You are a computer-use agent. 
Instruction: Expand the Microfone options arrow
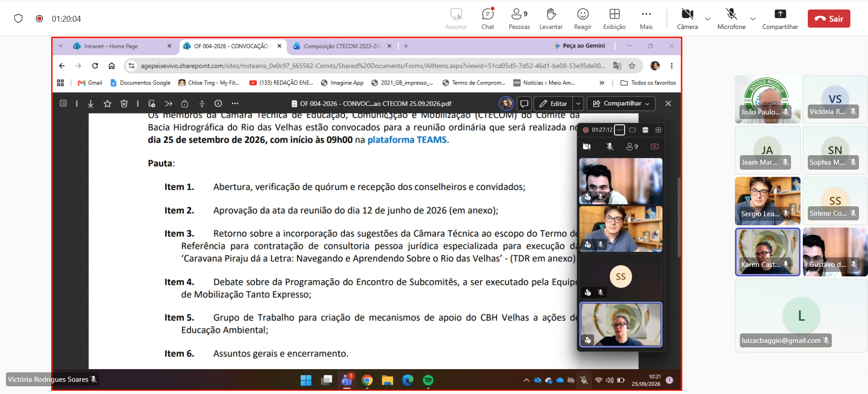[753, 19]
